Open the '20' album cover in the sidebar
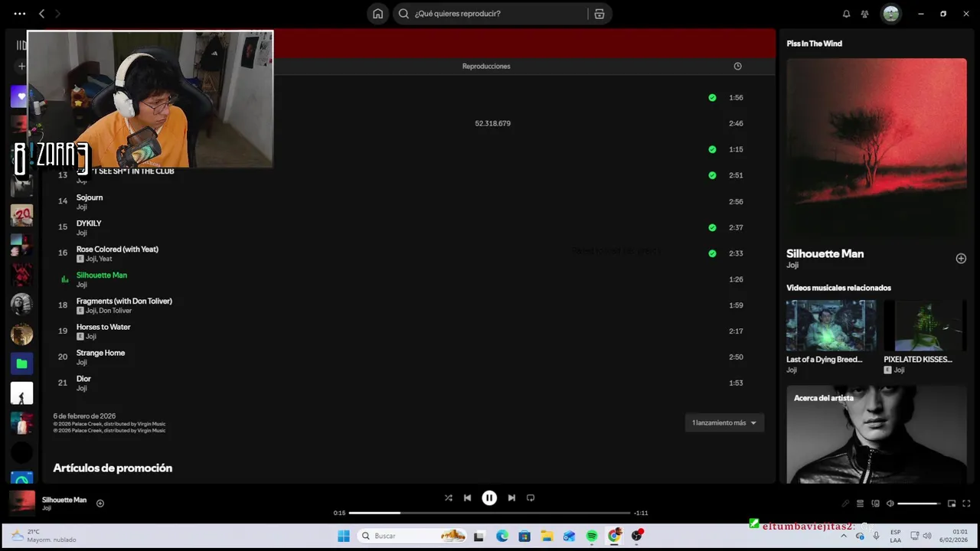Viewport: 980px width, 551px height. (x=21, y=215)
